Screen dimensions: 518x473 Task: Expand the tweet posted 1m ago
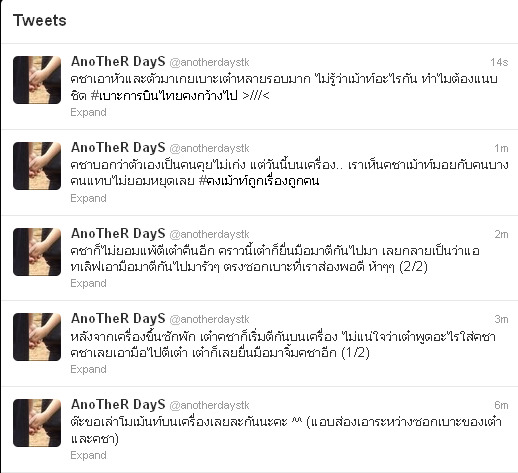click(x=88, y=198)
